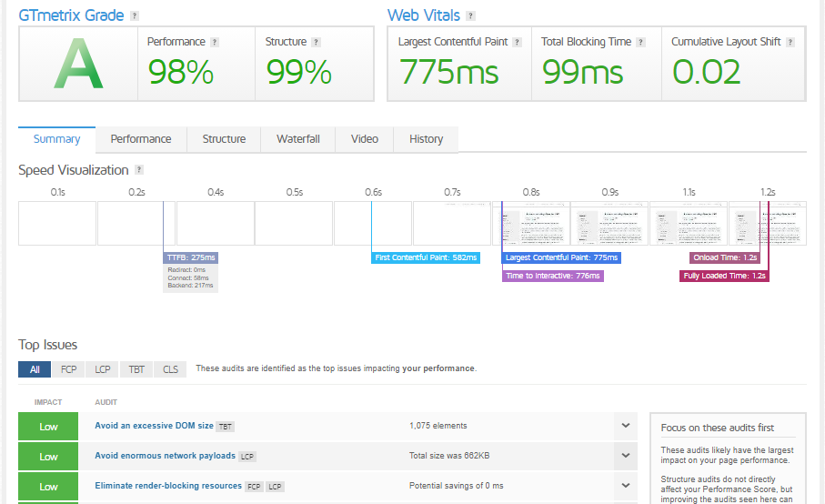Select the TTFB: 275ms marker
Image resolution: width=825 pixels, height=504 pixels.
[x=190, y=257]
